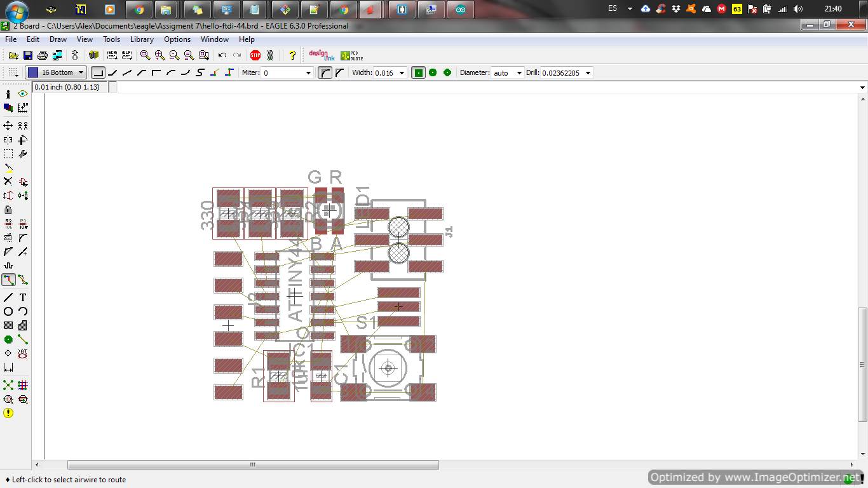Image resolution: width=868 pixels, height=488 pixels.
Task: Open the Miter value dropdown
Action: coord(309,72)
